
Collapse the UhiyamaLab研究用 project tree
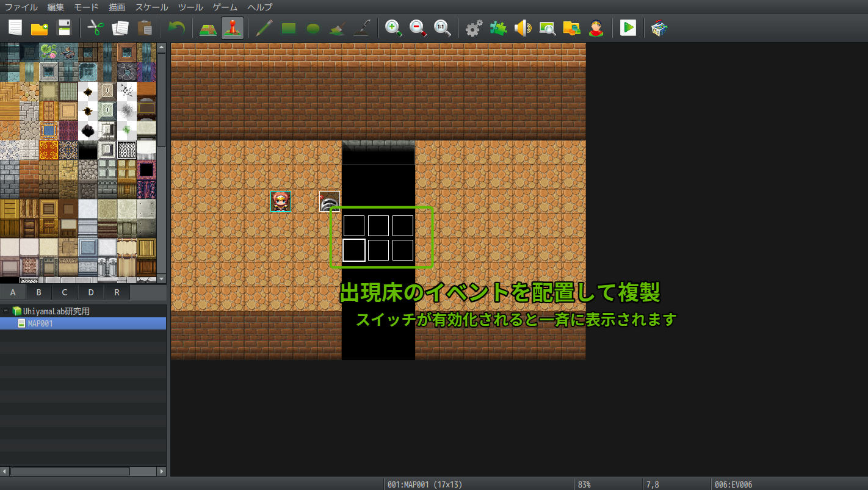pos(6,311)
